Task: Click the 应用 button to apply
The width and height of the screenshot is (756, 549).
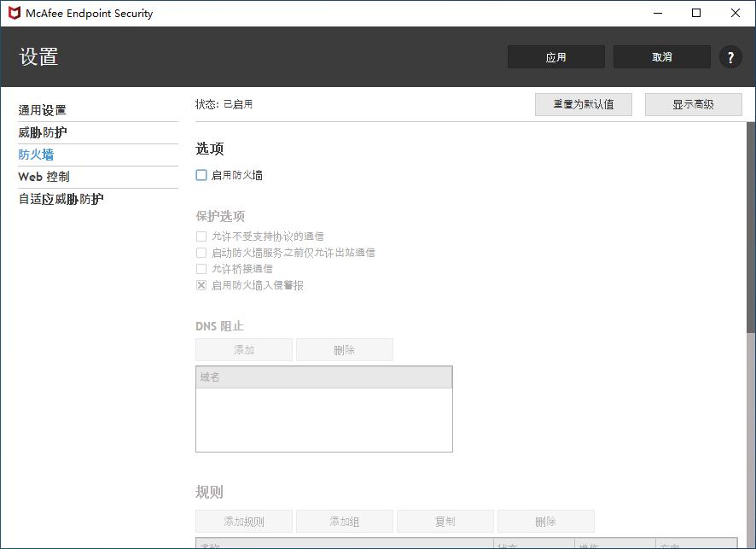Action: [x=555, y=56]
